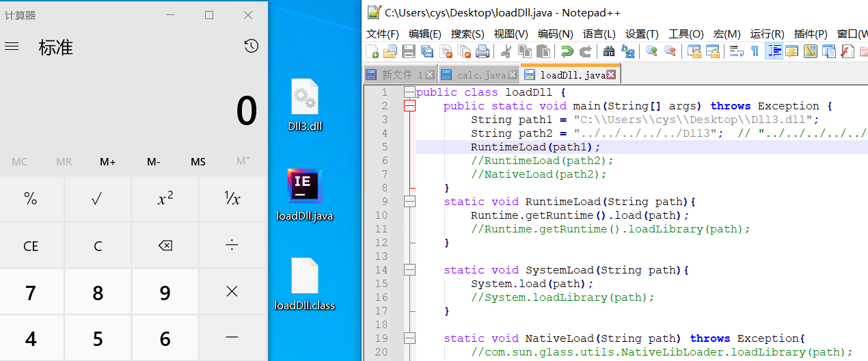Click the Copy toolbar icon
Image resolution: width=868 pixels, height=361 pixels.
point(525,51)
